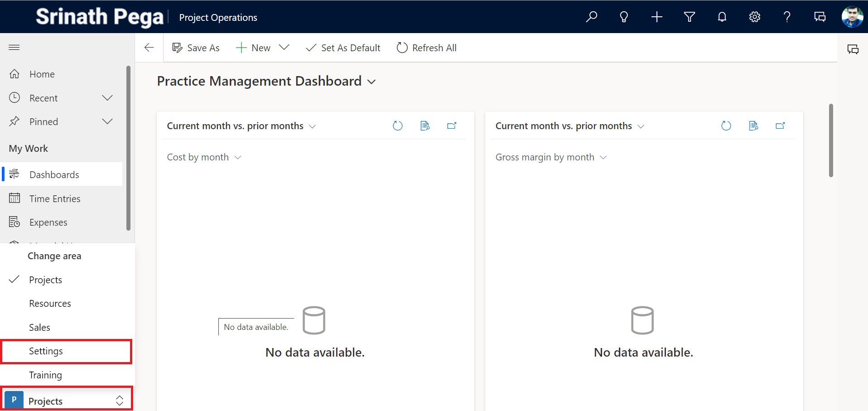Open Time Entries in the sidebar
The height and width of the screenshot is (411, 868).
point(54,199)
